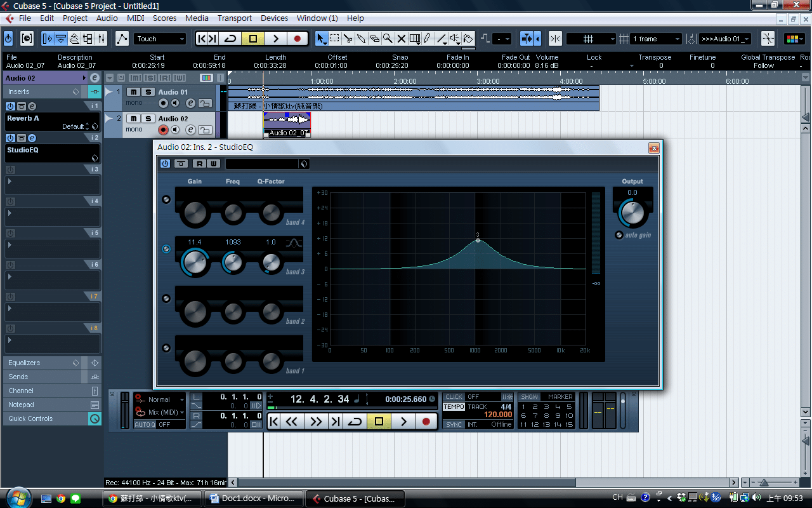Viewport: 812px width, 508px height.
Task: Click the Audio 02 monitor speaker icon
Action: (x=176, y=130)
